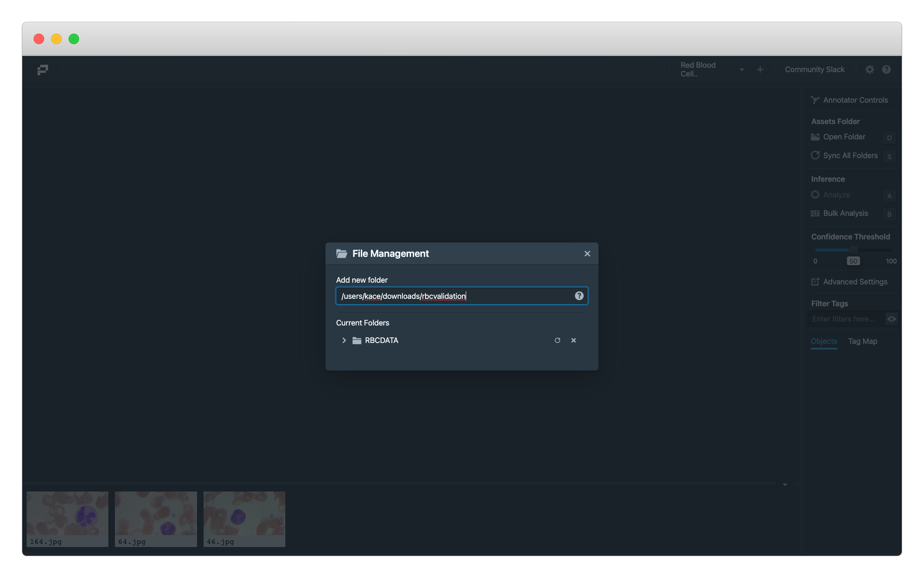This screenshot has height=578, width=924.
Task: Click the File Management folder icon in the dialog header
Action: pos(342,254)
